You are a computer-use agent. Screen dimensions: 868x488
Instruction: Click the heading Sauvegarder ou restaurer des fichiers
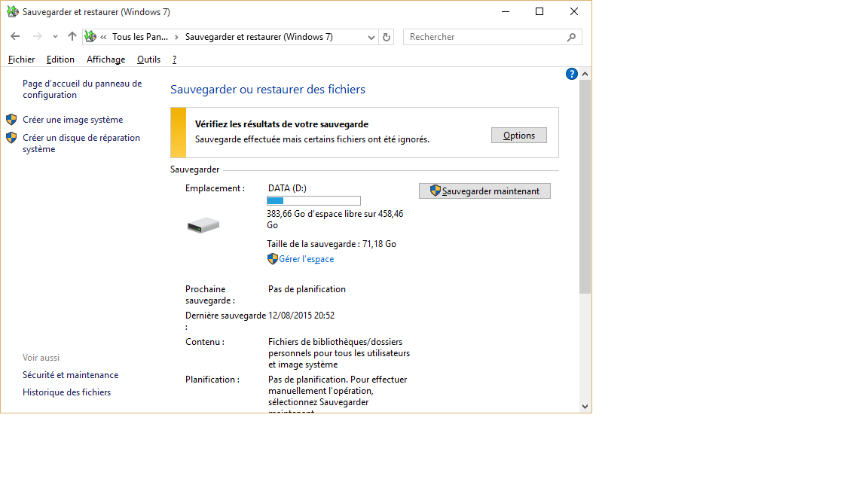tap(268, 90)
